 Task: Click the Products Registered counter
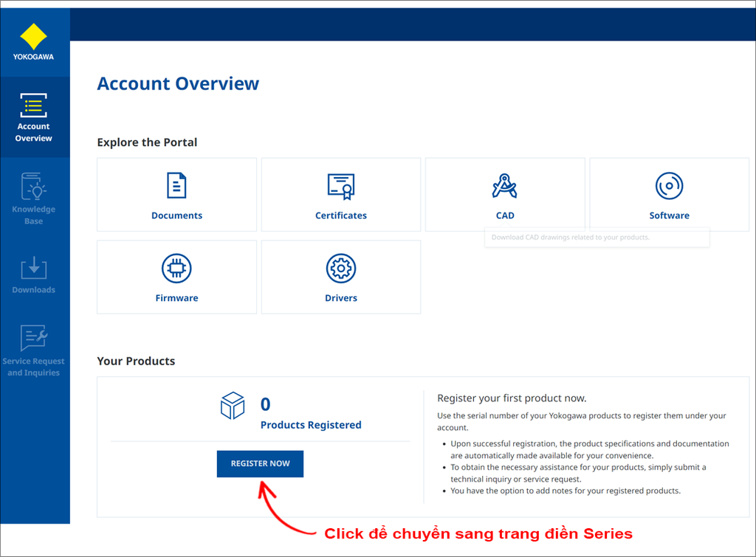(x=310, y=425)
